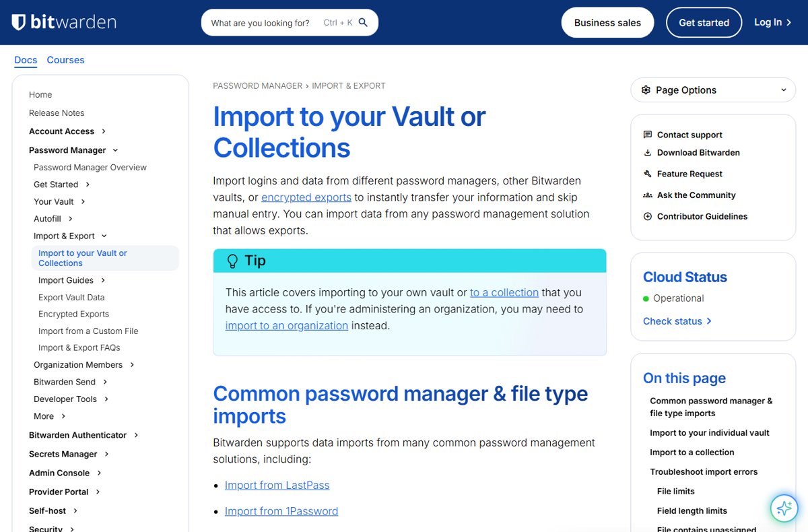Switch to the Docs tab
The height and width of the screenshot is (532, 808).
point(26,60)
